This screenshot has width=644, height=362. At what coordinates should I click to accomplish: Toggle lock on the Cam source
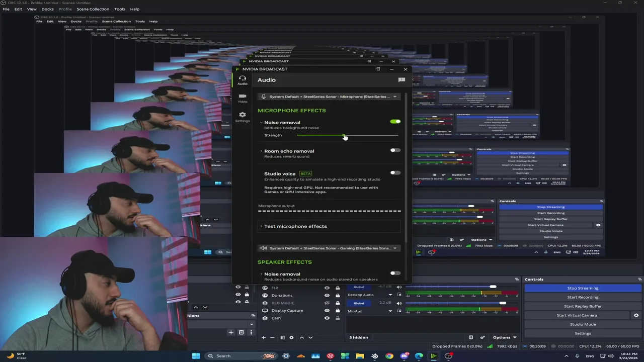(x=338, y=318)
